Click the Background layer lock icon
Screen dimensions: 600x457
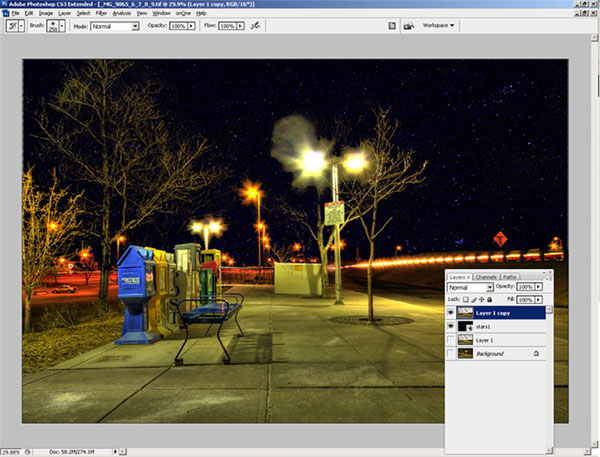(536, 354)
